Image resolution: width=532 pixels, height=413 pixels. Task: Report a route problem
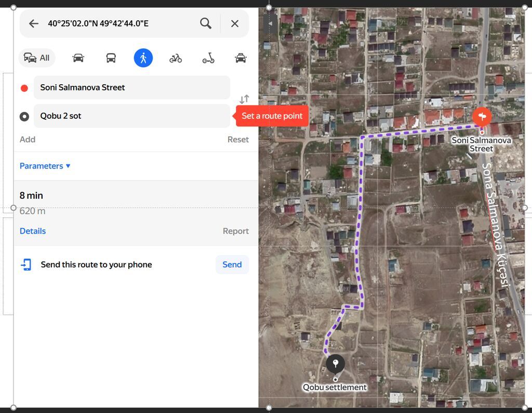point(235,231)
